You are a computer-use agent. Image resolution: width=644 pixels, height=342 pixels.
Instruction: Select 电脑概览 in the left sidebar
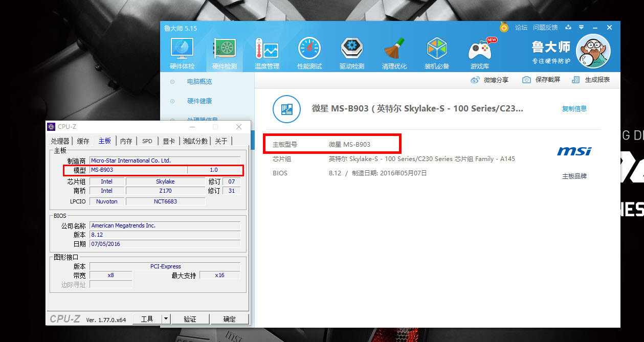click(x=199, y=82)
